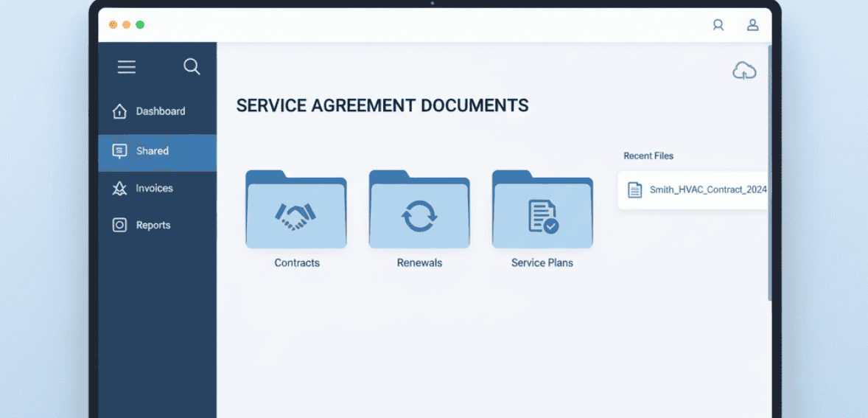Click the green maximize window dot
868x418 pixels.
(140, 24)
